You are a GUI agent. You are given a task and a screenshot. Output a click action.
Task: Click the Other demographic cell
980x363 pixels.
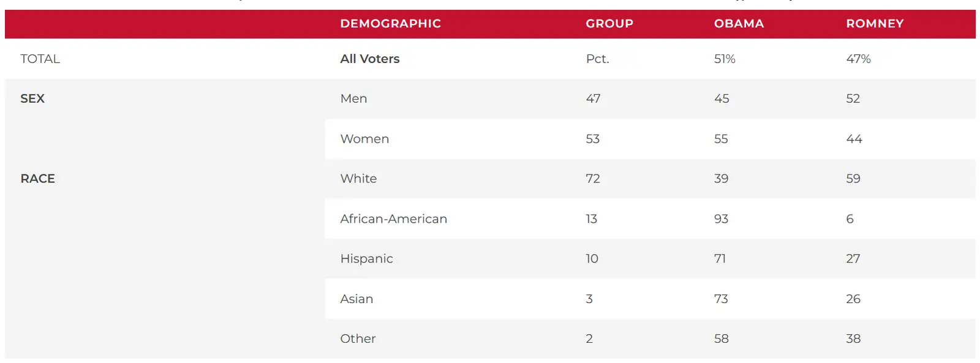click(358, 339)
